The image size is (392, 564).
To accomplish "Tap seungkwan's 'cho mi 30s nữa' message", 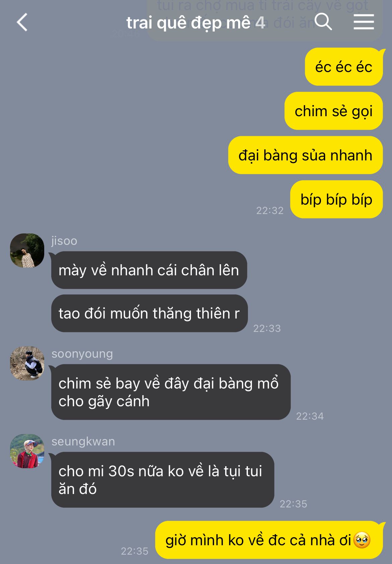I will tap(163, 480).
